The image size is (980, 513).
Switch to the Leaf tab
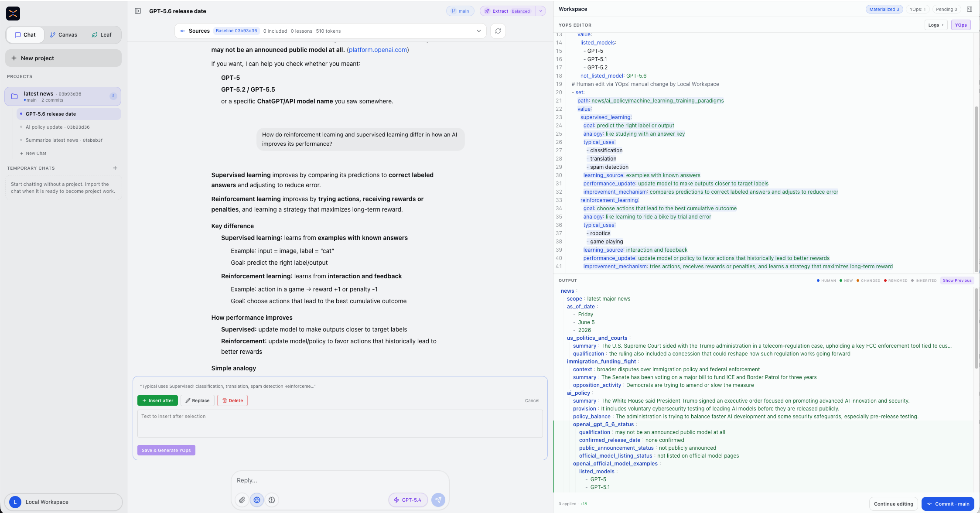click(x=102, y=35)
